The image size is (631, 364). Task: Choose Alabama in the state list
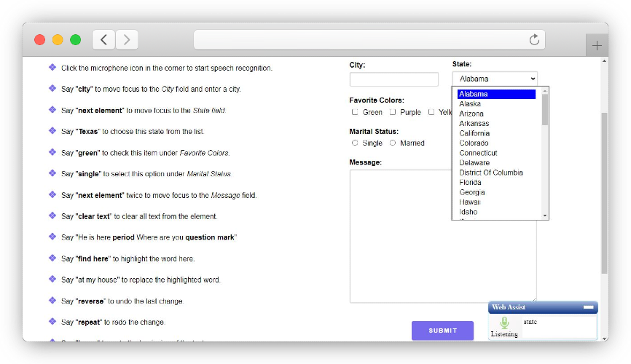pos(496,94)
